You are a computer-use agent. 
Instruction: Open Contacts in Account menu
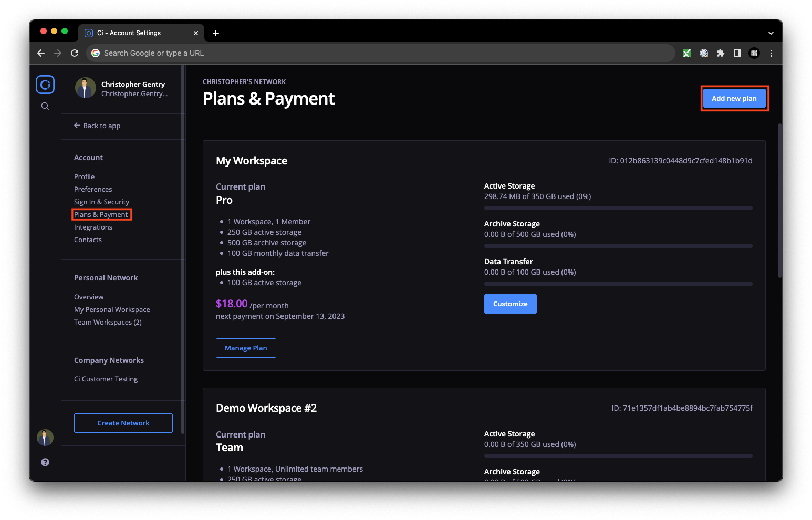tap(88, 240)
